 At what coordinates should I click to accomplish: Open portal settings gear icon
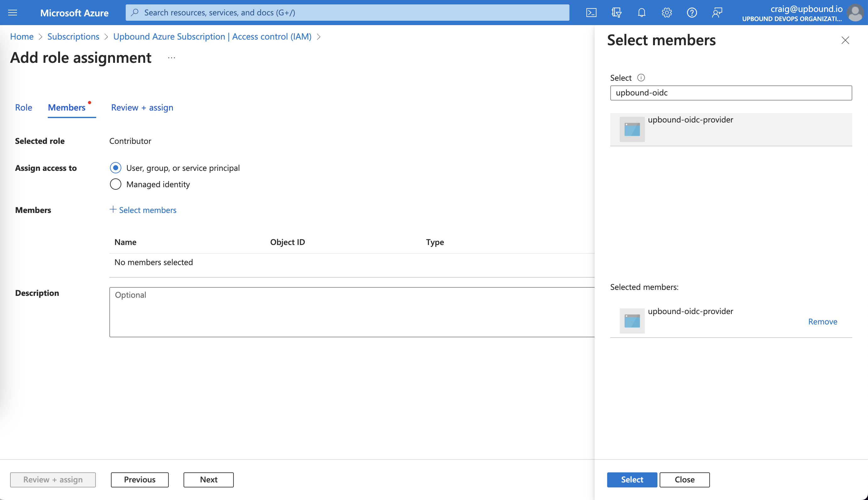[x=666, y=13]
